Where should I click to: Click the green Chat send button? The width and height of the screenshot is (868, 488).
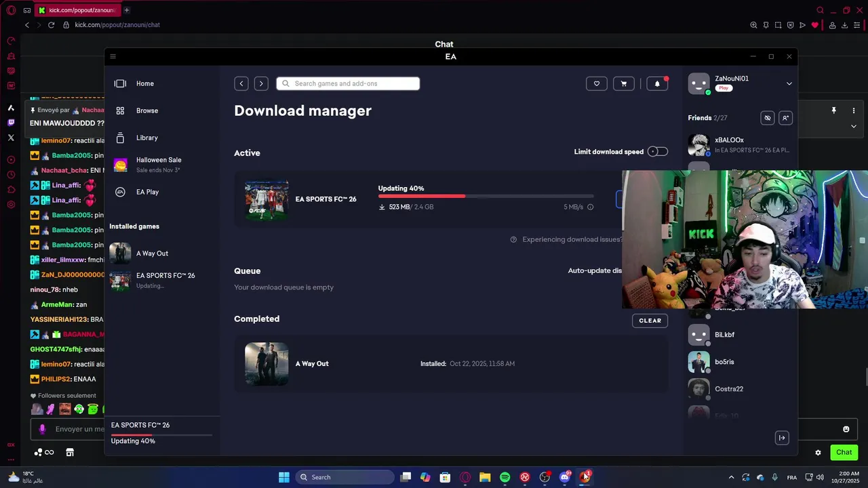click(x=844, y=452)
